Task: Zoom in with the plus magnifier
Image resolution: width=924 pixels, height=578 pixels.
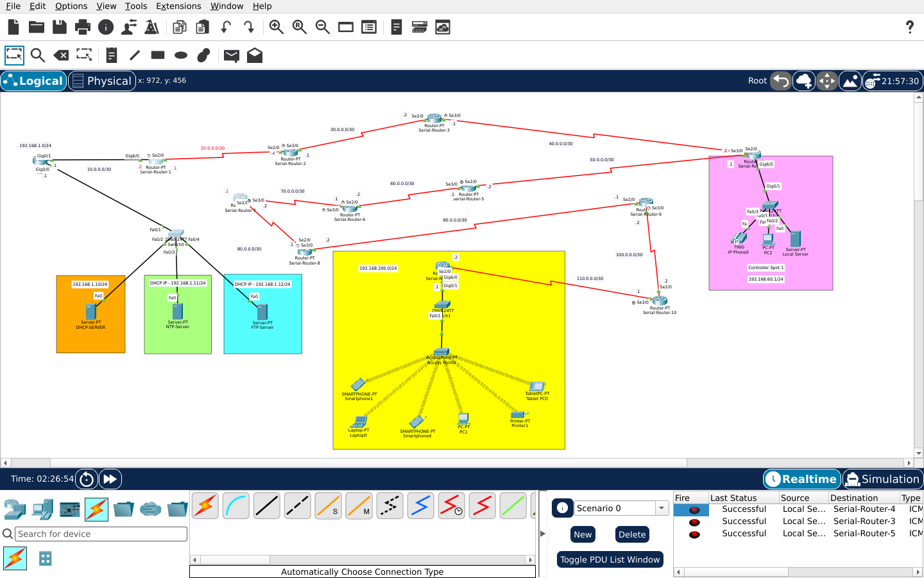Action: 277,27
